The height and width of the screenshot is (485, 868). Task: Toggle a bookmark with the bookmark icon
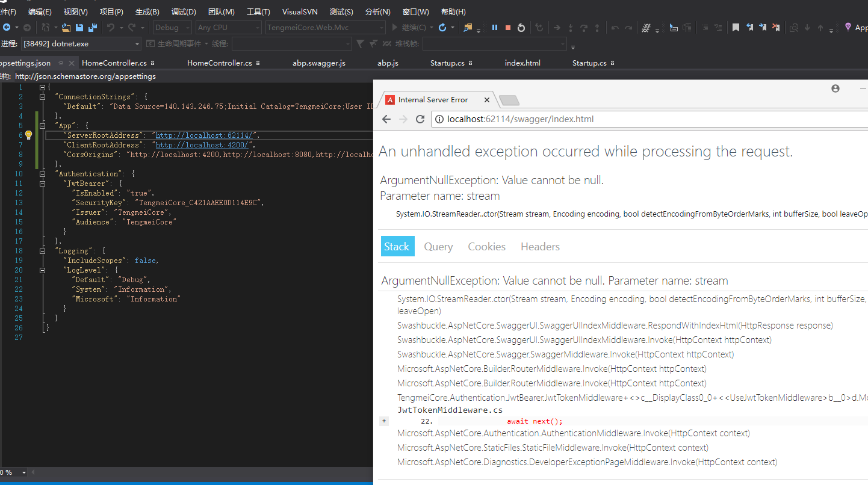(x=736, y=27)
